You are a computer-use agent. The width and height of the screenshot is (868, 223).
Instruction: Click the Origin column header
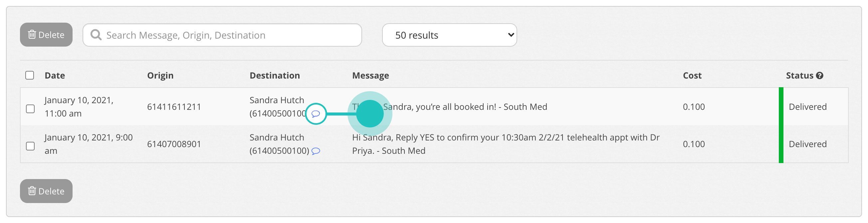click(x=160, y=76)
